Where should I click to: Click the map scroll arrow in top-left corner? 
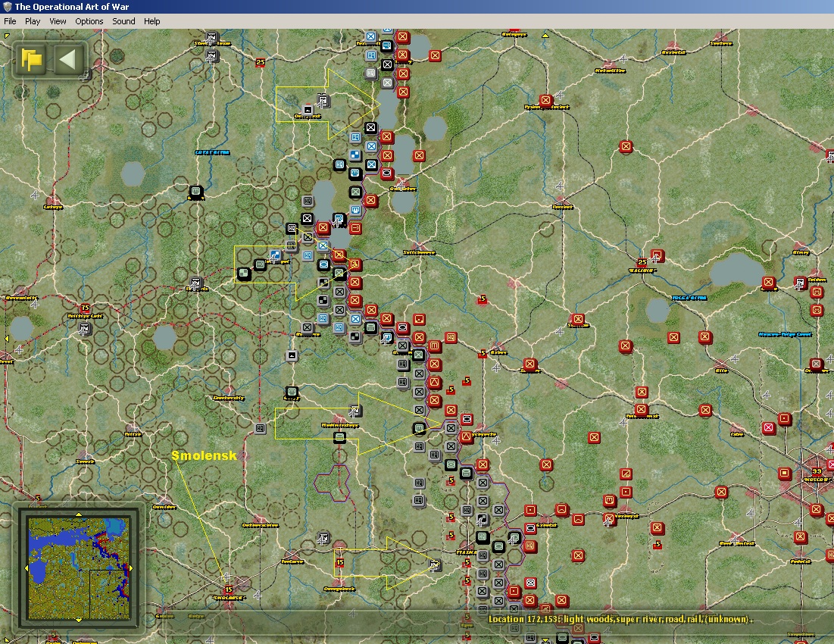[6, 36]
